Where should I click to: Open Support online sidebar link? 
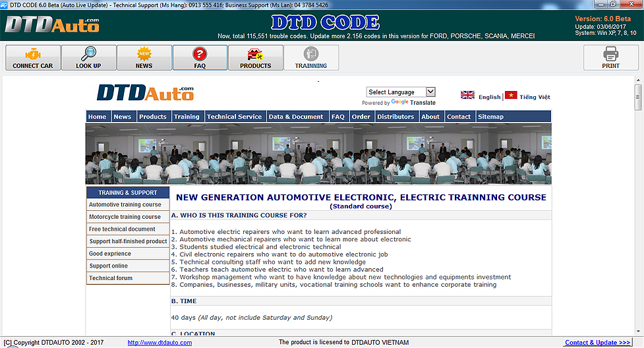click(x=128, y=266)
